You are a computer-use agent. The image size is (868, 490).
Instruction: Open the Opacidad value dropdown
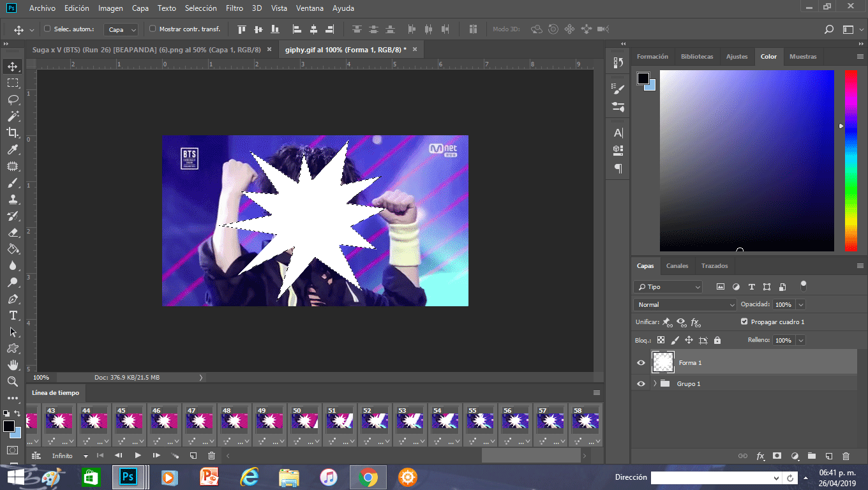coord(801,305)
